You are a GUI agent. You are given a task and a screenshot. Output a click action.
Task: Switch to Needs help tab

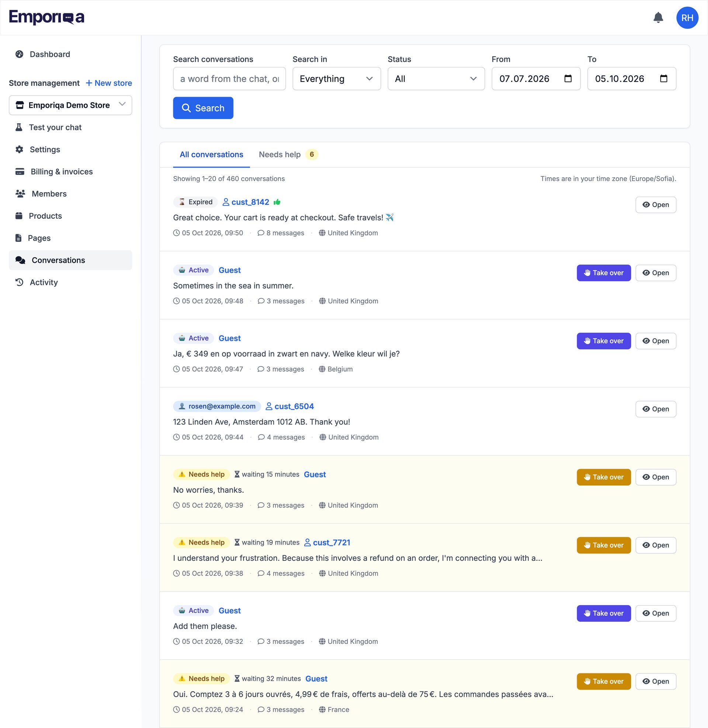(x=288, y=154)
